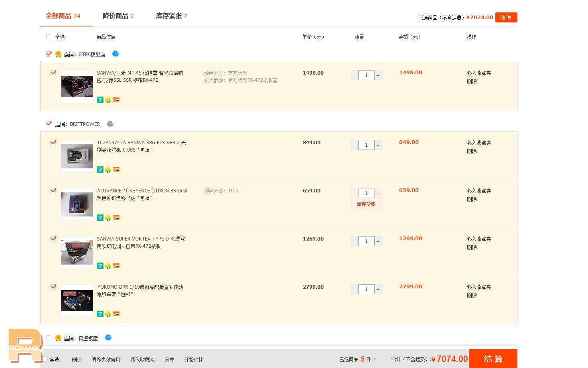Click the grey Wangwang icon beside DRIFTPOWER
The width and height of the screenshot is (588, 368).
tap(110, 123)
